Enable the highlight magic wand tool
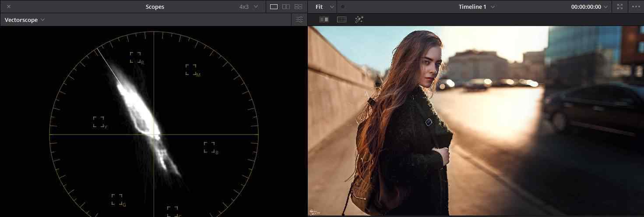Viewport: 644px width, 217px height. pos(359,20)
